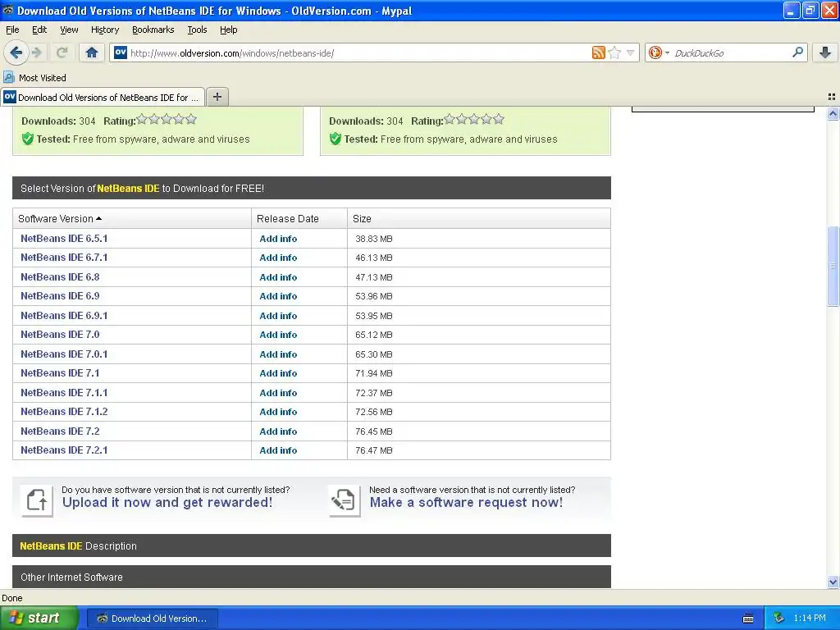Screen dimensions: 840x630
Task: Open the NetBeans IDE 7.0.1 link
Action: tap(64, 354)
